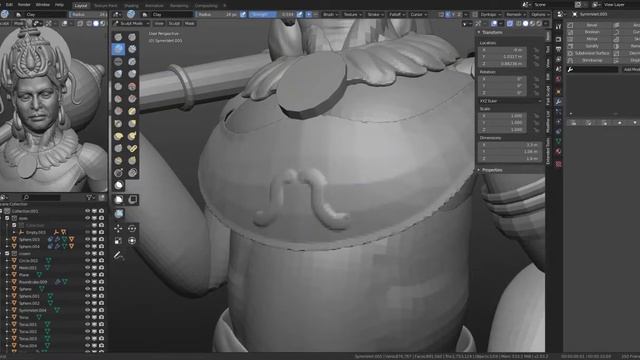
Task: Toggle strength pressure sensitivity icon
Action: [x=300, y=14]
